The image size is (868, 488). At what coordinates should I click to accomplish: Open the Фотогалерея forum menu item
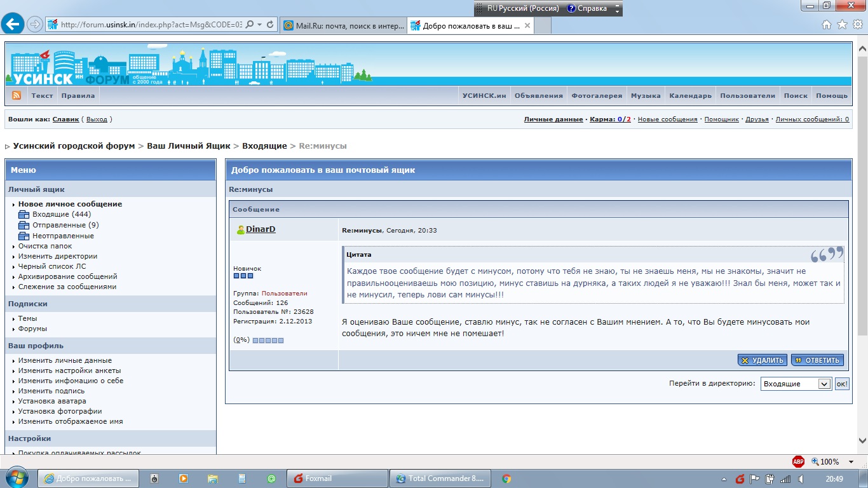coord(597,96)
